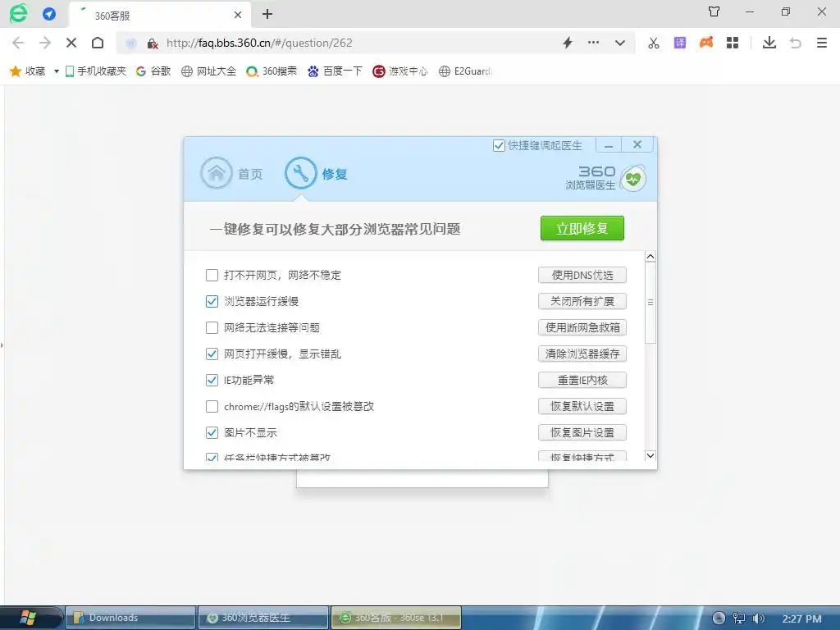
Task: Toggle 快捷键调起医生 checkbox
Action: coord(499,146)
